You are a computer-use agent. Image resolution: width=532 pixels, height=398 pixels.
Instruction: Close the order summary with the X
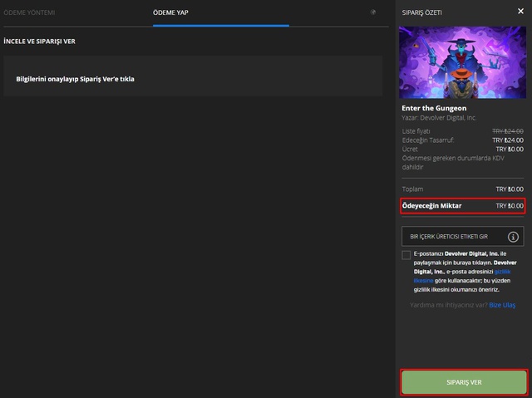coord(520,11)
